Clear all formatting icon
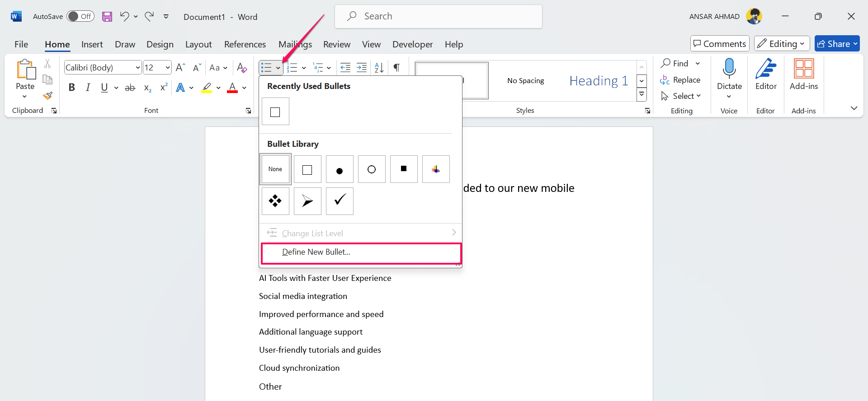 click(x=242, y=68)
